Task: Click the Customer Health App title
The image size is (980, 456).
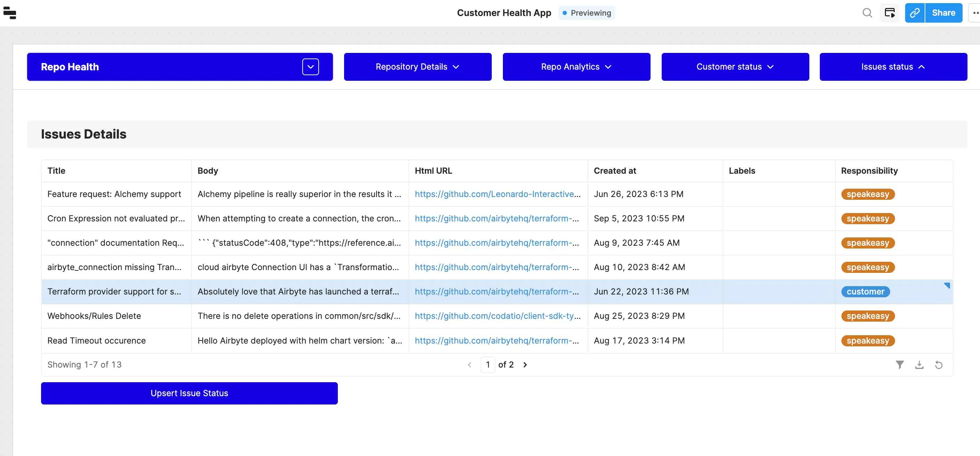Action: pyautogui.click(x=504, y=13)
